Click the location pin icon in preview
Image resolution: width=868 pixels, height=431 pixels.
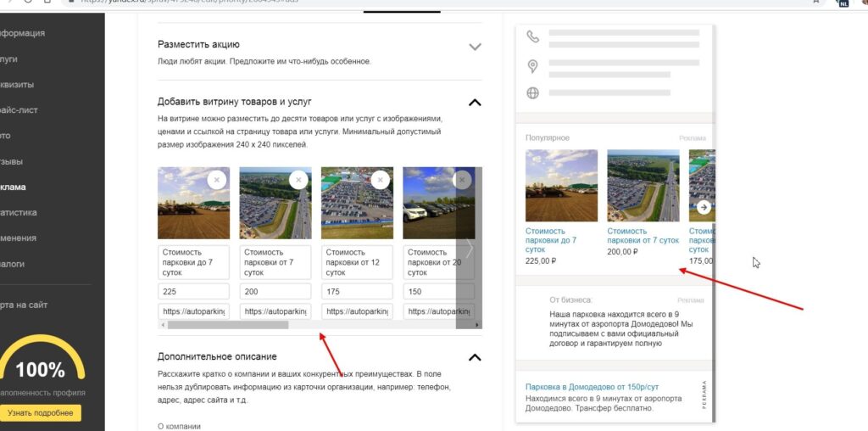click(x=532, y=66)
